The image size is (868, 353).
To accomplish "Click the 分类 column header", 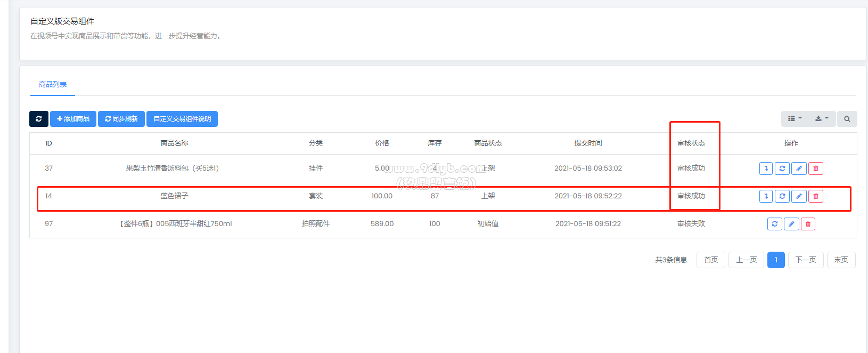I will (x=316, y=143).
